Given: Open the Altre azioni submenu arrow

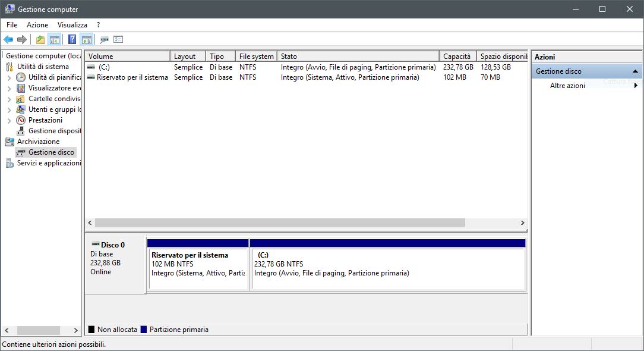Looking at the screenshot, I should coord(636,85).
